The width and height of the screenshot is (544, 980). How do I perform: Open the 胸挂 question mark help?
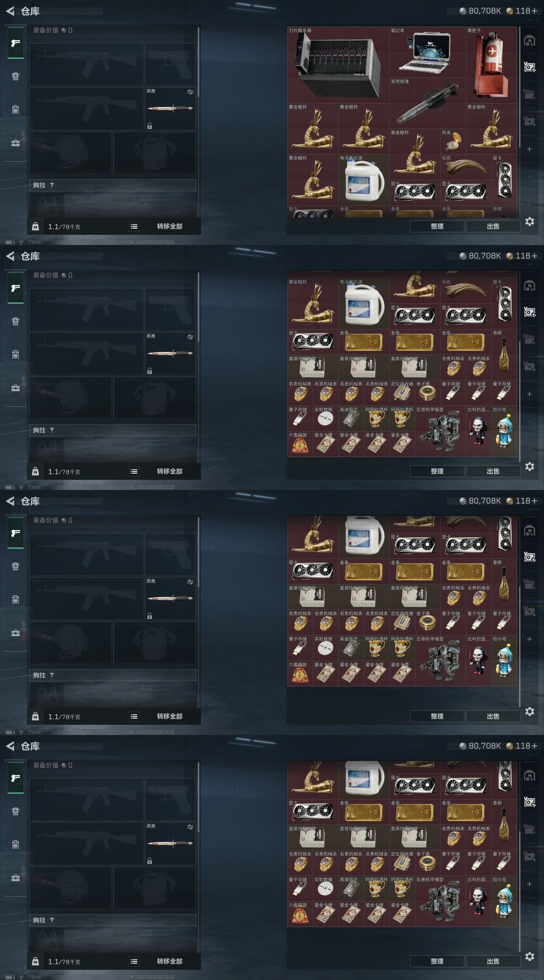(52, 185)
